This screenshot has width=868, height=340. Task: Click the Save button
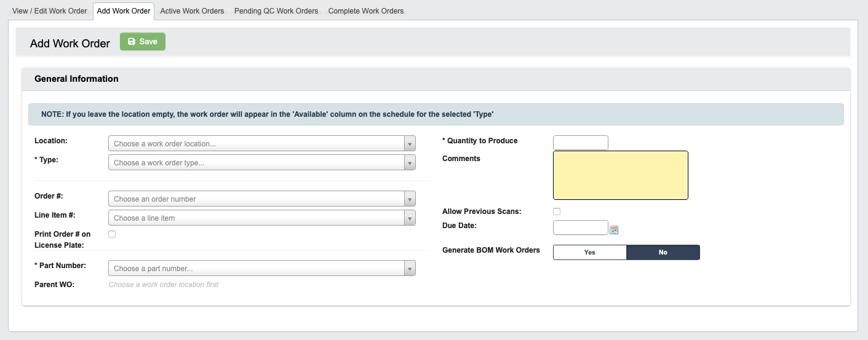pos(143,42)
